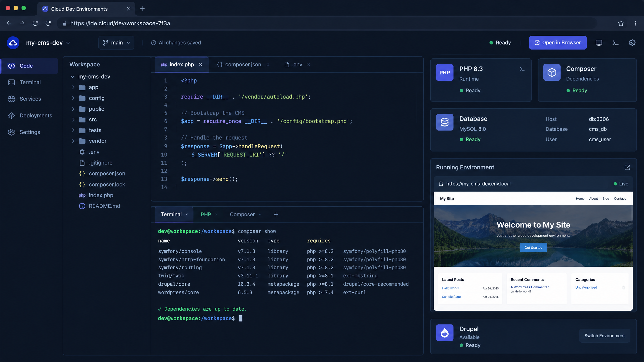Click Switch Environment button
Screen dimensions: 644x362
pyautogui.click(x=605, y=336)
